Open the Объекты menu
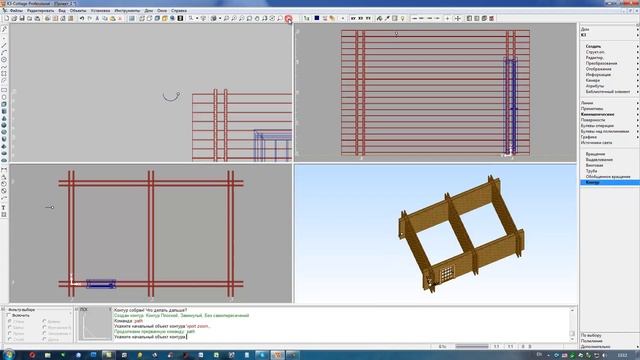 [78, 11]
